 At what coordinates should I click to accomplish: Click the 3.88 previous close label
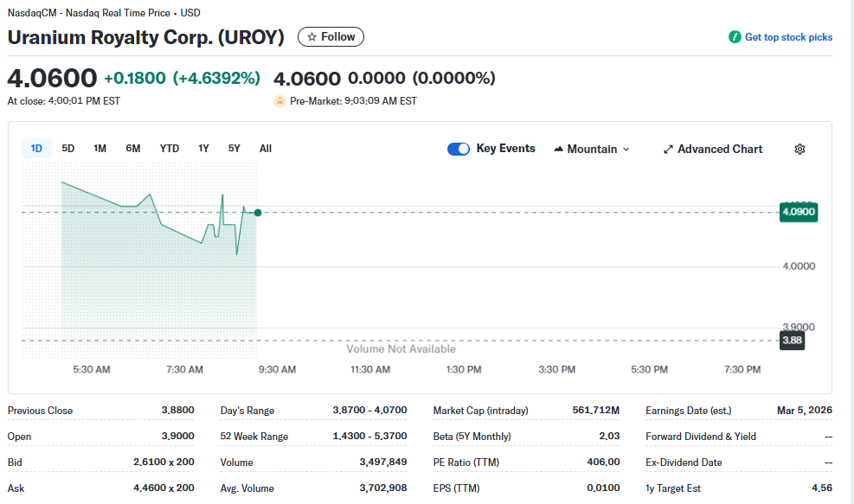pos(792,341)
